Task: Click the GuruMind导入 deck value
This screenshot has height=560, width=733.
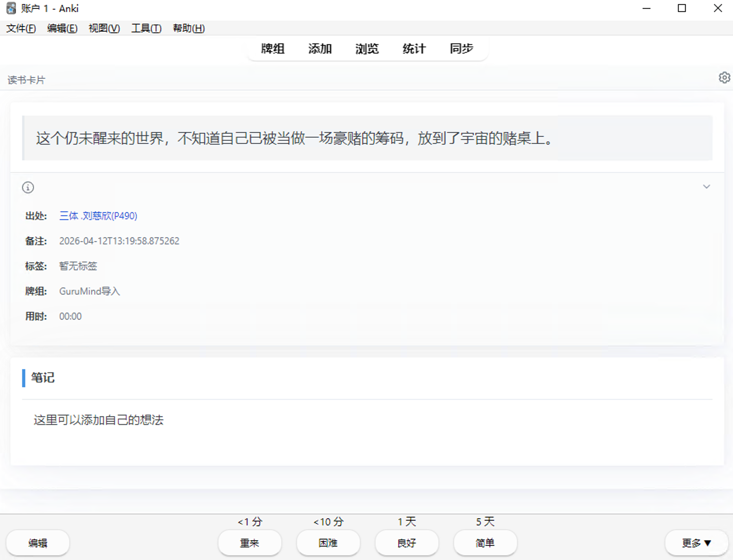Action: 90,291
